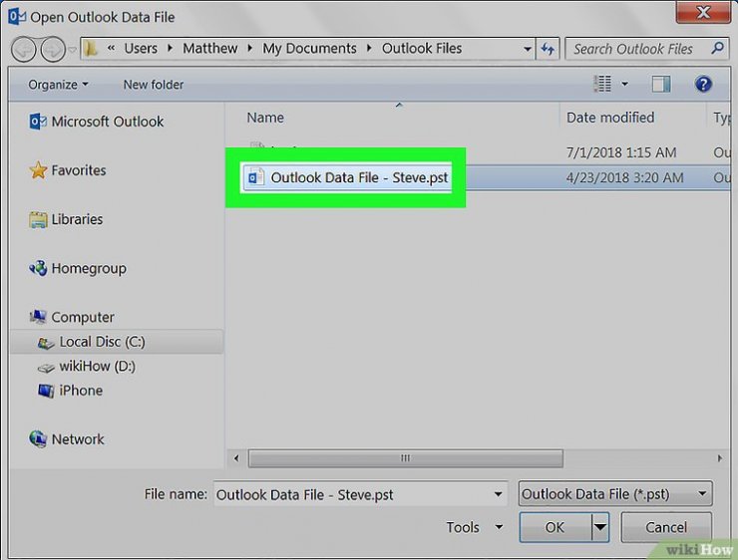Screen dimensions: 738x560
Task: Click the Back navigation arrow
Action: point(24,49)
